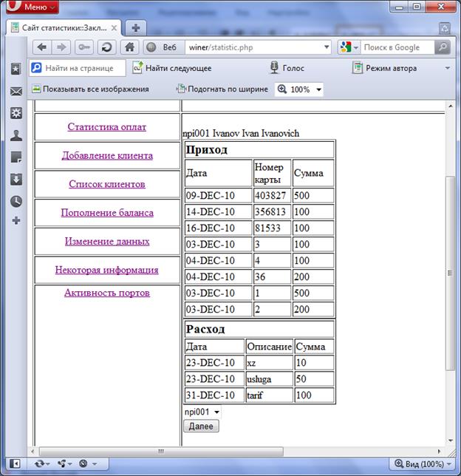Click the microphone icon beside Голос
461x476 pixels.
(x=274, y=67)
